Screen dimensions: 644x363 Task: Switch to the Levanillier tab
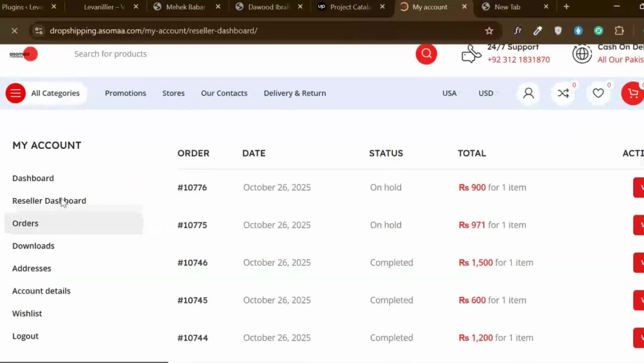(105, 6)
